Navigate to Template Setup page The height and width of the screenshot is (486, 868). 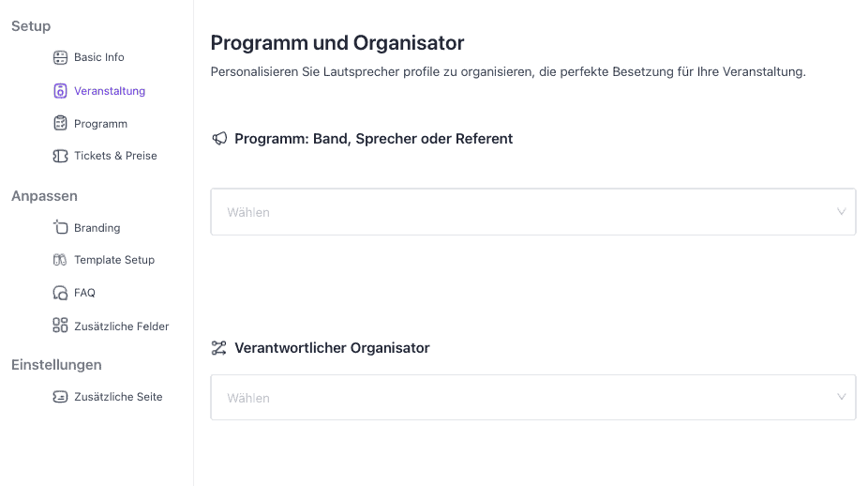tap(114, 260)
